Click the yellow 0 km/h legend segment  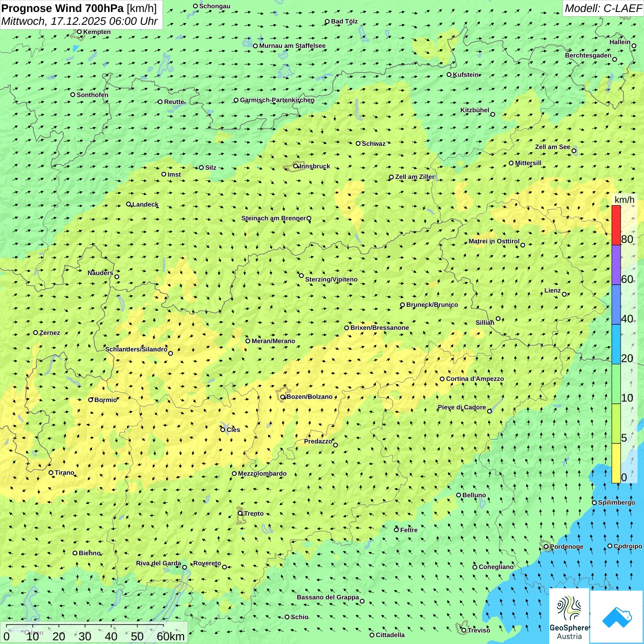coord(616,463)
